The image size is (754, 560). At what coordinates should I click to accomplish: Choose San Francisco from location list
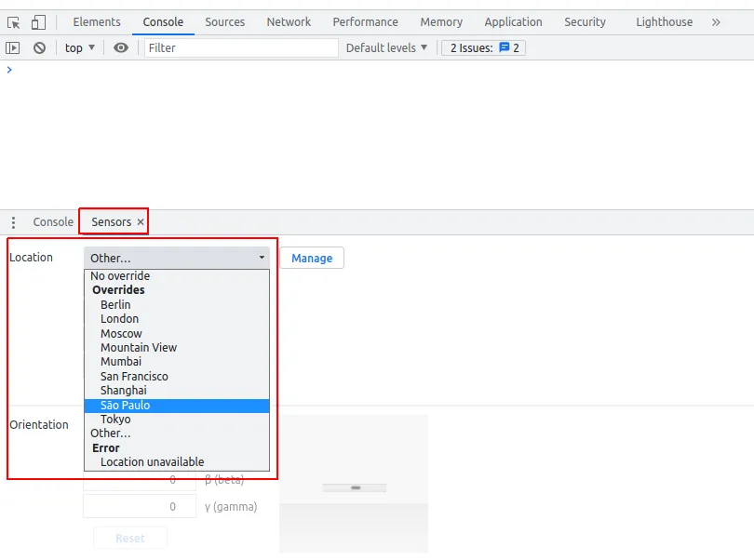[177, 377]
